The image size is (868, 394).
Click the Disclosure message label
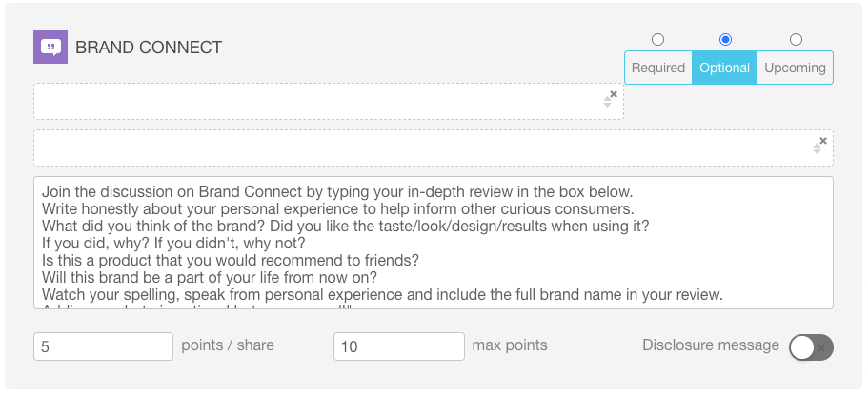[x=711, y=345]
